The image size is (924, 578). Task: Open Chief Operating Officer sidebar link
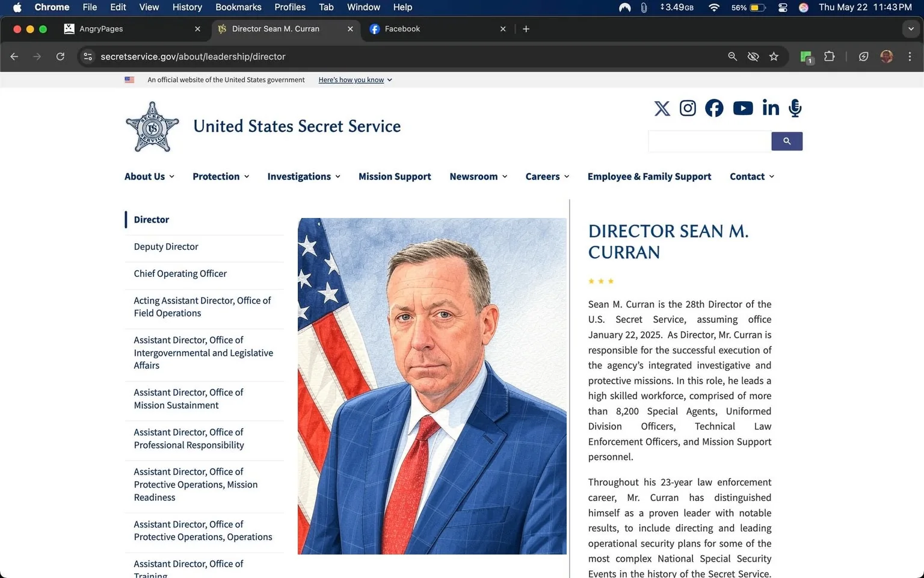coord(180,274)
